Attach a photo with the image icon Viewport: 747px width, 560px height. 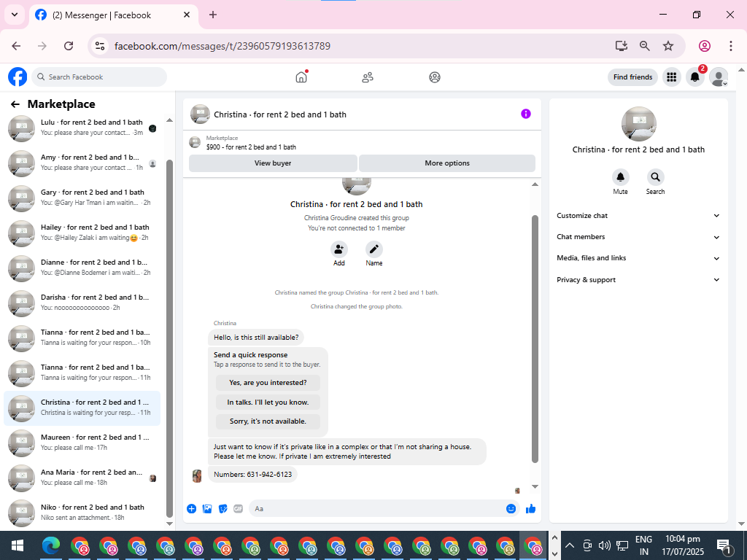click(x=207, y=508)
